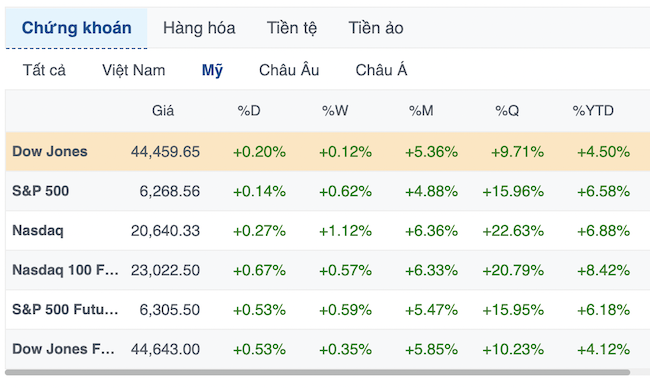Open the Nasdaq 100 Futures row
Viewport: 650px width, 388px height.
[x=327, y=270]
